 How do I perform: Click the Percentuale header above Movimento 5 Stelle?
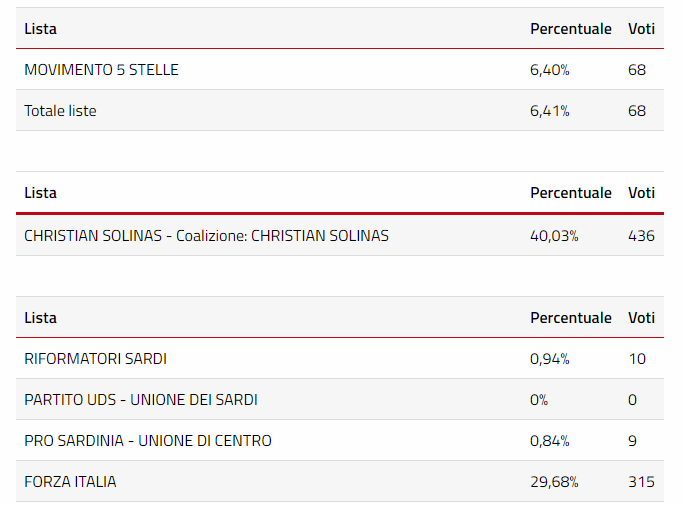tap(570, 29)
